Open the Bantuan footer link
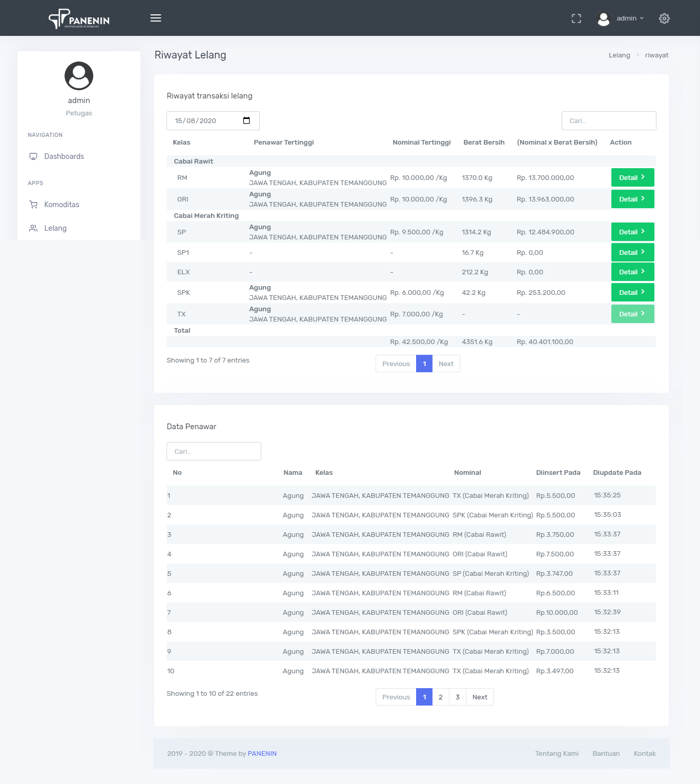The height and width of the screenshot is (784, 700). (x=606, y=753)
